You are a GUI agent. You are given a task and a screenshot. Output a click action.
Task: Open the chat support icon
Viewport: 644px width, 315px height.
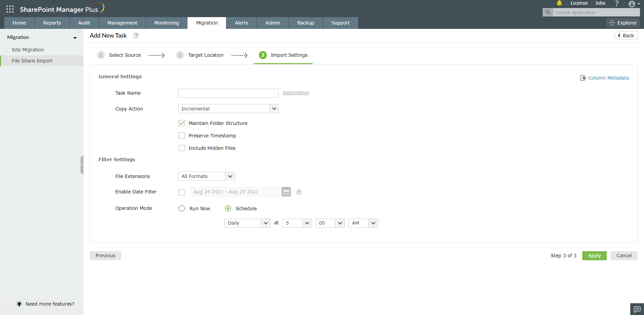(637, 309)
